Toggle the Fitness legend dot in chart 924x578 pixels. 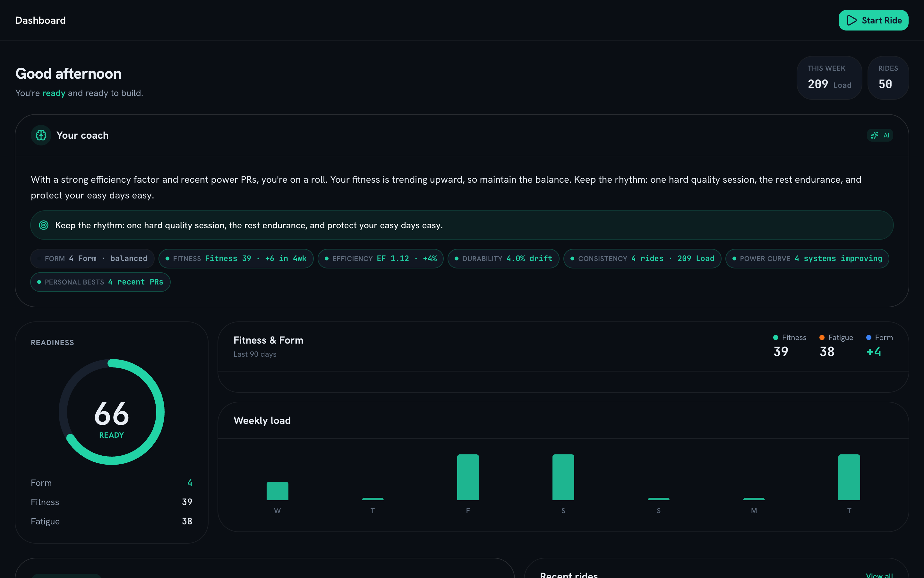(775, 337)
